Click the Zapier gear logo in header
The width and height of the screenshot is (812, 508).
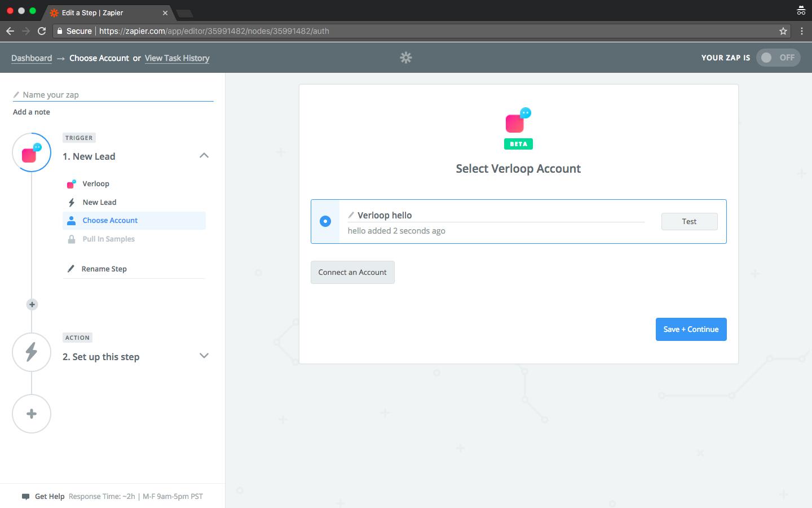406,58
